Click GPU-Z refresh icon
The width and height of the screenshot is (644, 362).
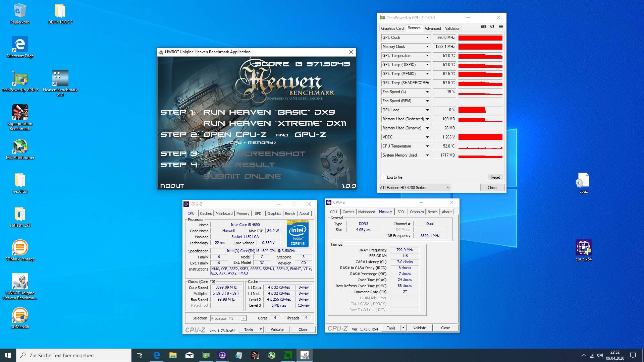[x=492, y=26]
